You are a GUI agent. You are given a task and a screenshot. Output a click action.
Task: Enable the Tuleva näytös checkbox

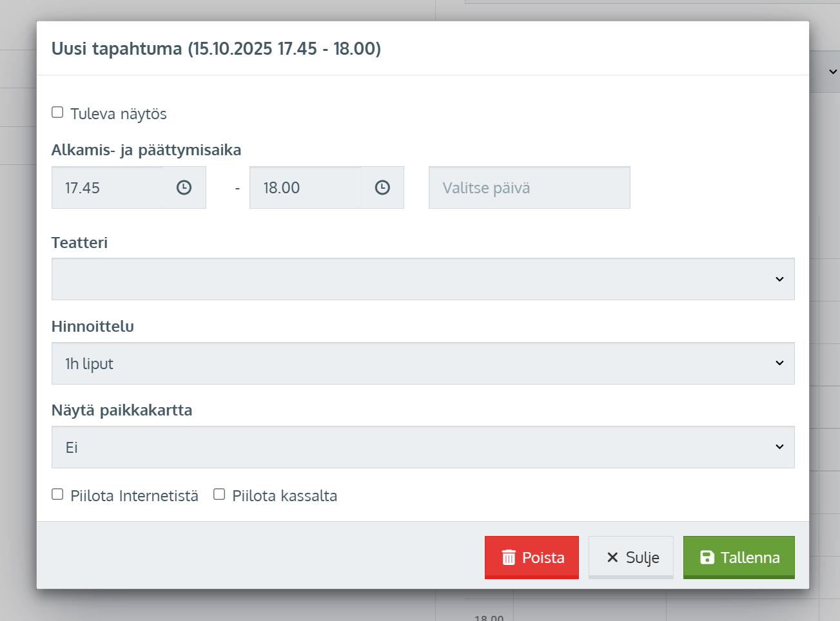pos(57,113)
